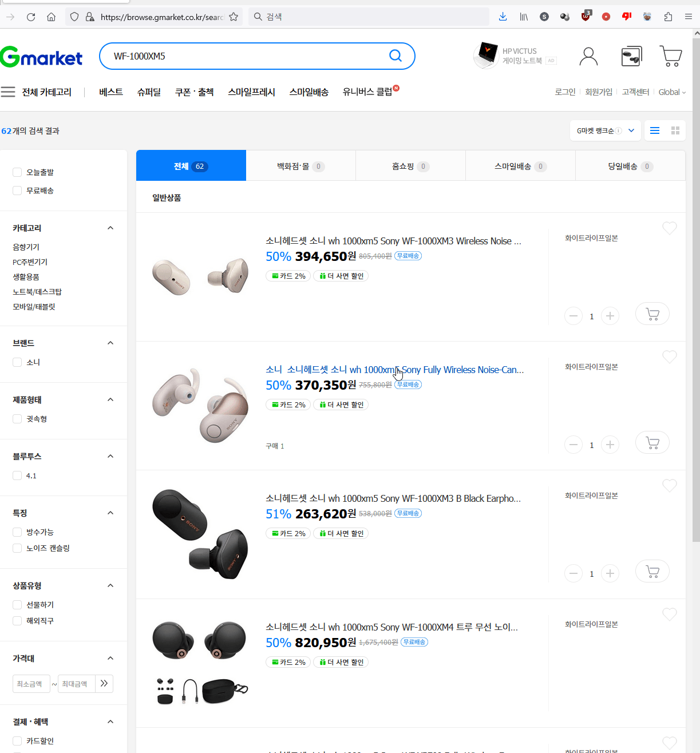Increase quantity for the 263,620원 item
Viewport: 700px width, 753px height.
(x=610, y=573)
